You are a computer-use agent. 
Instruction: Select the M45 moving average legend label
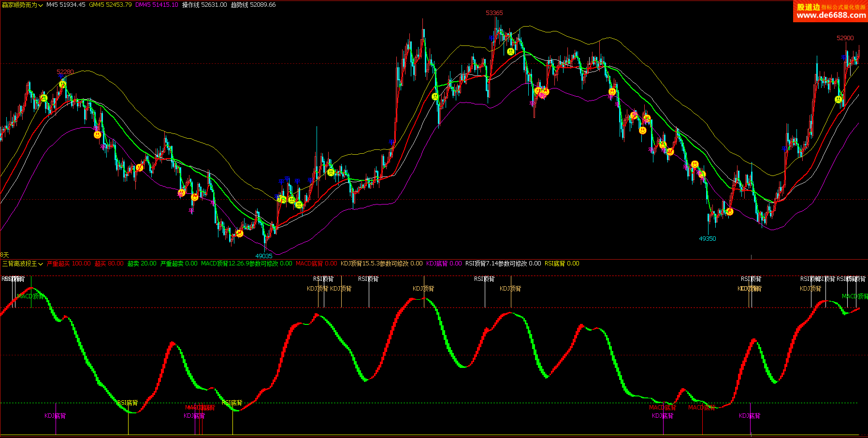[66, 5]
